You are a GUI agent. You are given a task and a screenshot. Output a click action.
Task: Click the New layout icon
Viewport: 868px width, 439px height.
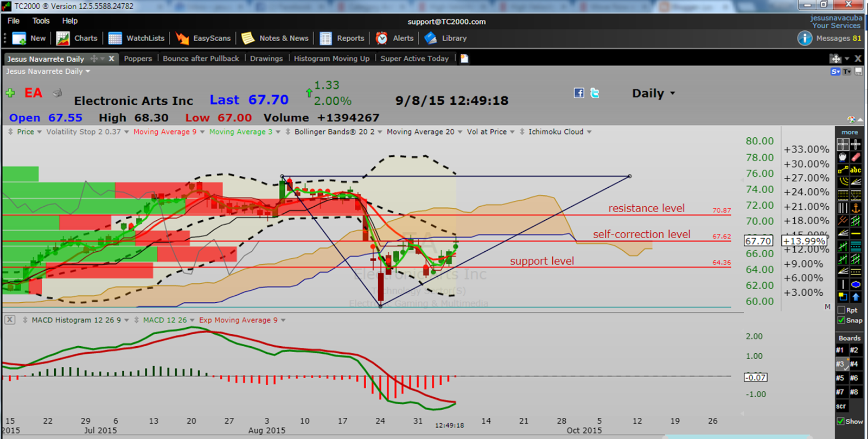tap(19, 39)
